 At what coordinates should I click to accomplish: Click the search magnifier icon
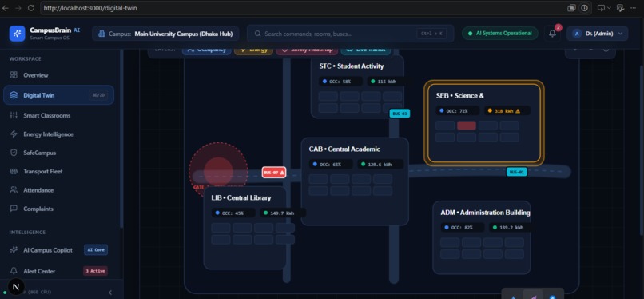258,34
